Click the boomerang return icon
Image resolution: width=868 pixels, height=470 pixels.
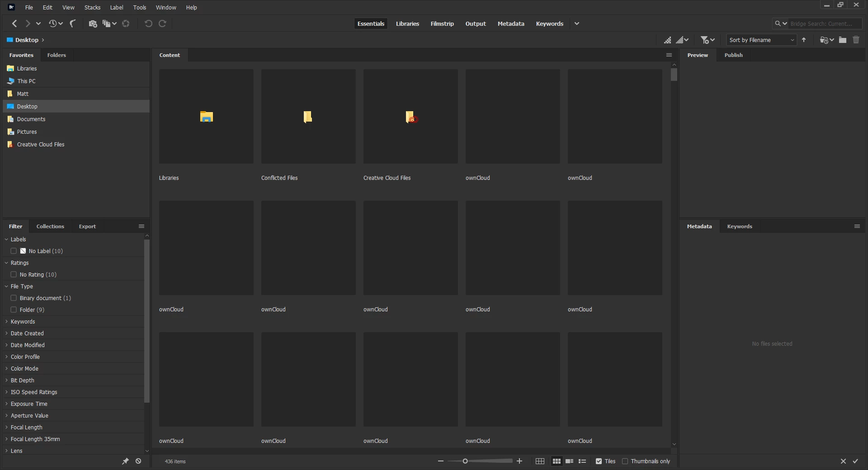click(72, 23)
